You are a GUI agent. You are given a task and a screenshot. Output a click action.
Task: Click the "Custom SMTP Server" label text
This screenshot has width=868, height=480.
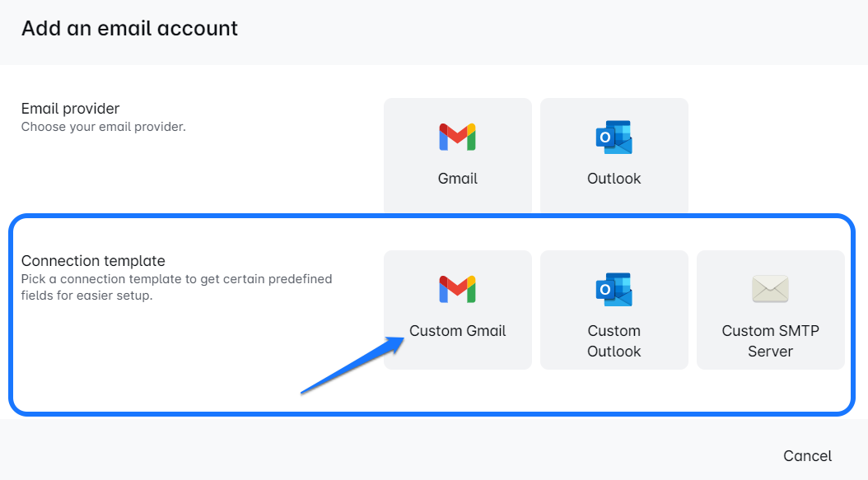[x=770, y=341]
